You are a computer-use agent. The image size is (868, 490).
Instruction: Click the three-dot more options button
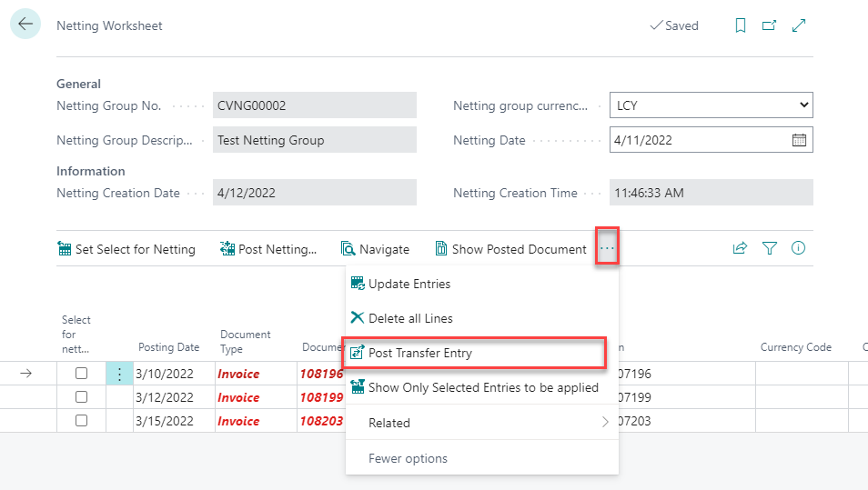coord(607,248)
